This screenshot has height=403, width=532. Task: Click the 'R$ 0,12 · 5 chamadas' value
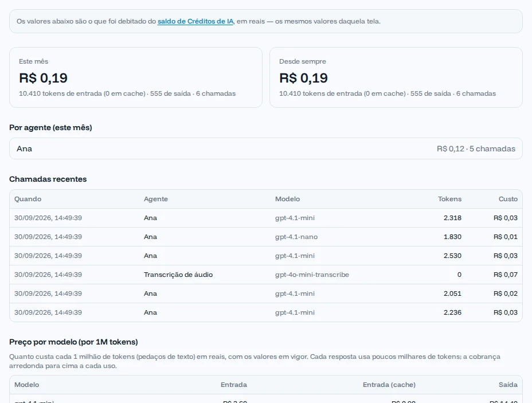click(476, 148)
